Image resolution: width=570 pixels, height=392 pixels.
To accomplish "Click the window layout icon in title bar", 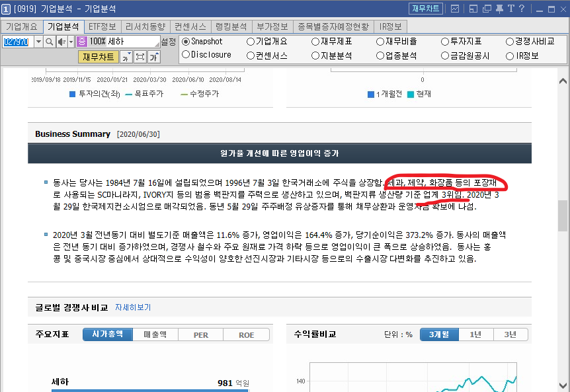I will click(473, 9).
